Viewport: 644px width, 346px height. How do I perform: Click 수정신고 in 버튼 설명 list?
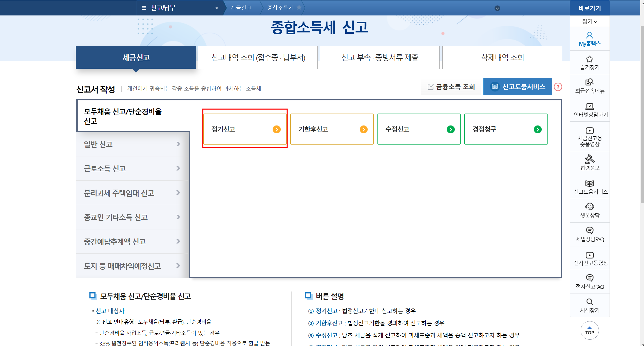[327, 335]
